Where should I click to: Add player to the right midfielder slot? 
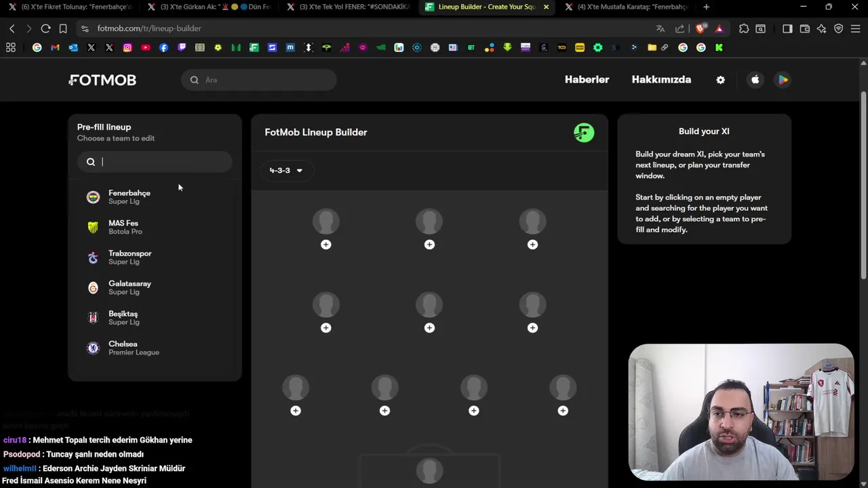(532, 328)
